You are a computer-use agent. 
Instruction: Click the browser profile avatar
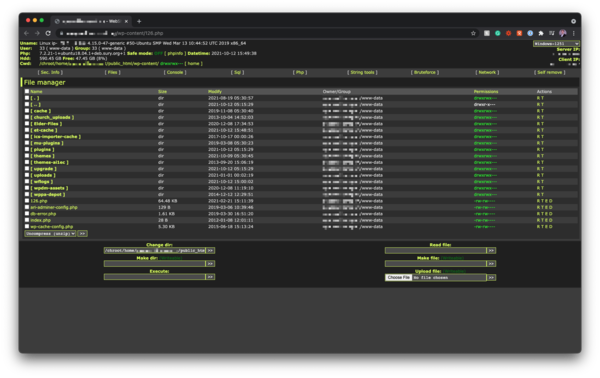coord(562,33)
